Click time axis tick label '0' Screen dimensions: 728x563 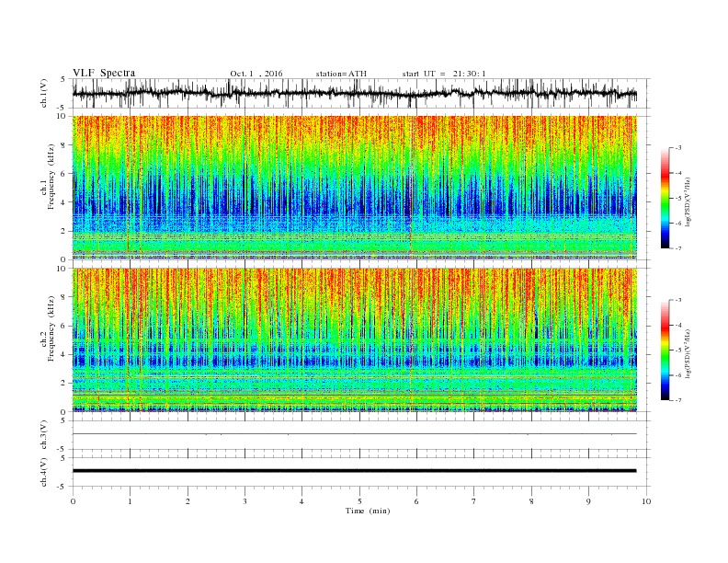pyautogui.click(x=73, y=501)
